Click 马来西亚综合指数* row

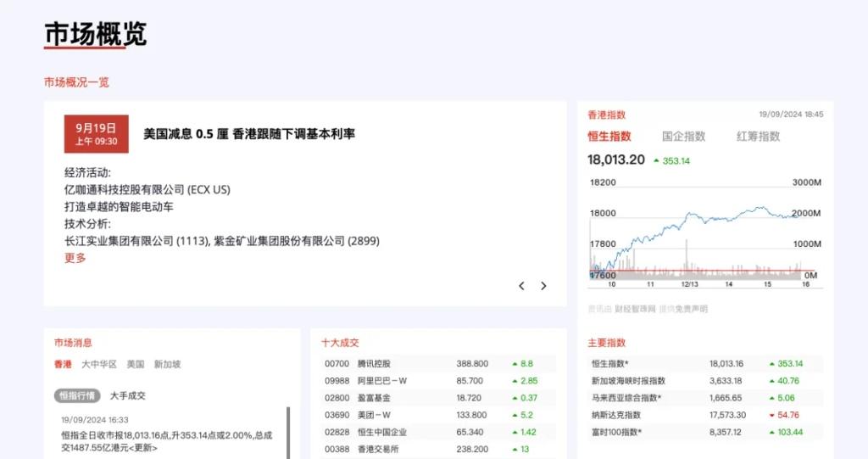tap(705, 398)
